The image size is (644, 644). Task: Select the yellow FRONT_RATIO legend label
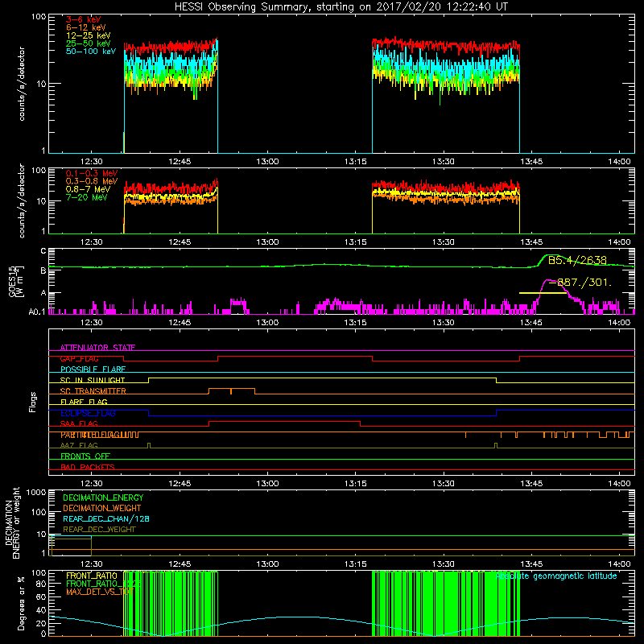point(92,576)
